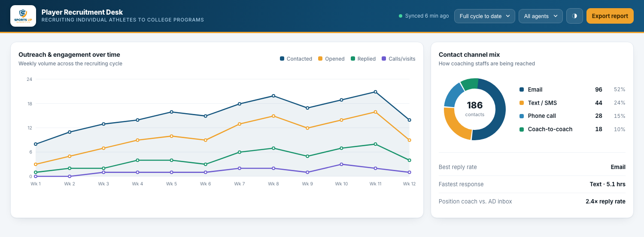
Task: Click the Best reply rate row label
Action: [x=458, y=167]
